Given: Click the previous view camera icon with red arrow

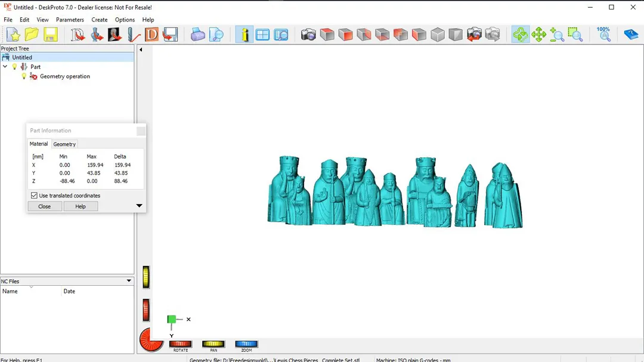Looking at the screenshot, I should [x=474, y=35].
